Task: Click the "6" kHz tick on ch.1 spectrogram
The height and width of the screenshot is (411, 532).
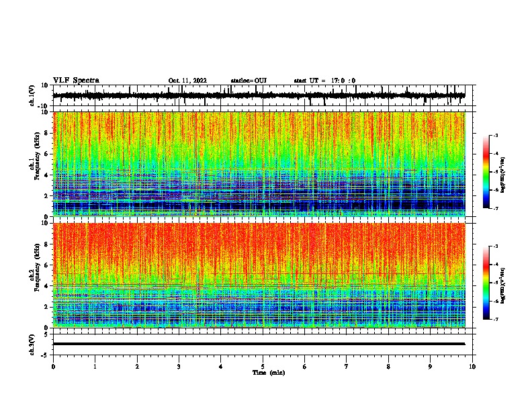Action: (47, 154)
